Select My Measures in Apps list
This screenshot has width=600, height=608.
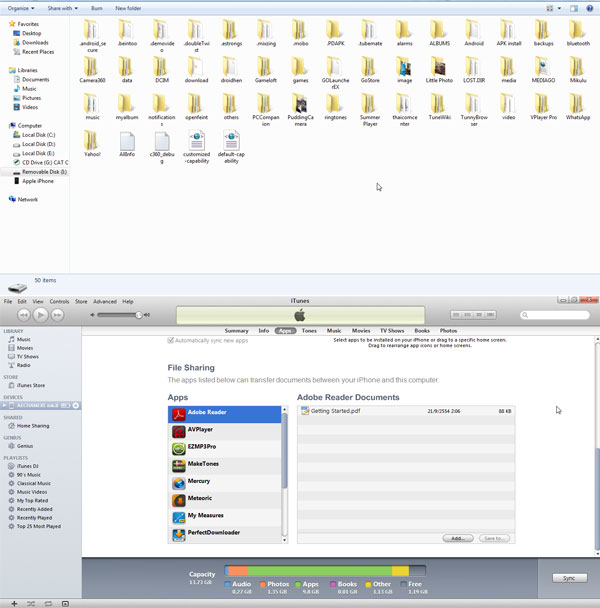tap(225, 517)
